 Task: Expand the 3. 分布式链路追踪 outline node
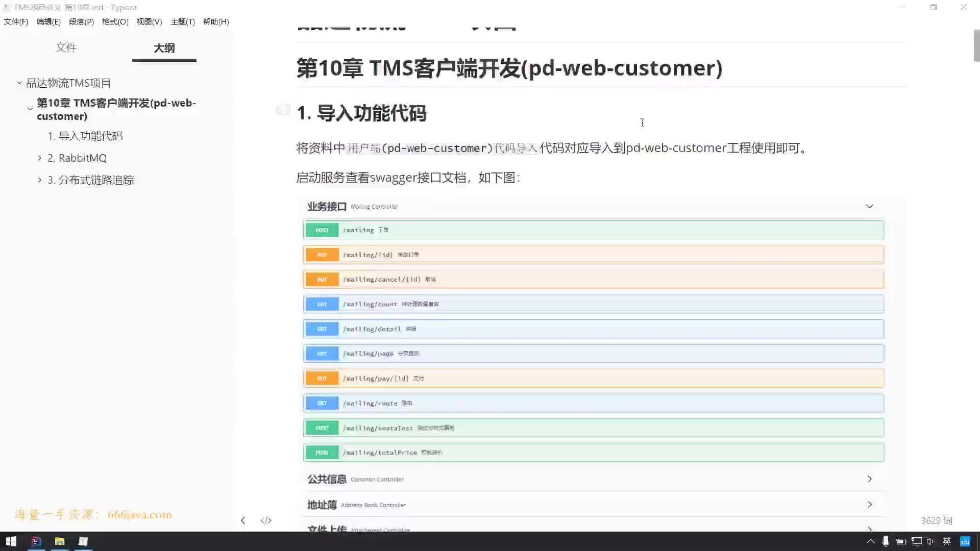coord(40,180)
